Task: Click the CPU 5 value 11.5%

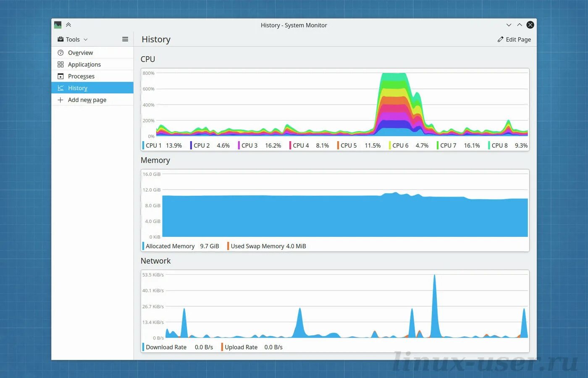Action: point(373,145)
